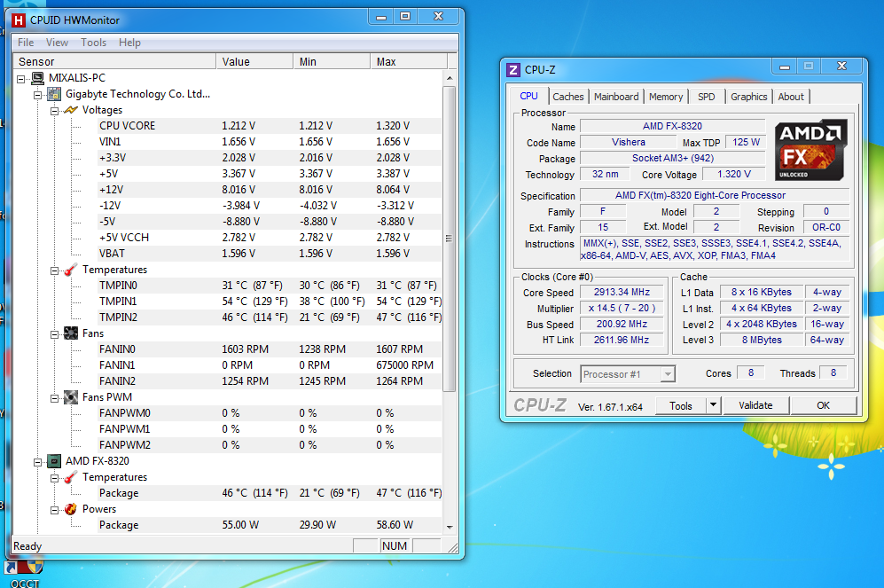Collapse the Voltages section
Viewport: 884px width, 588px height.
tap(54, 111)
